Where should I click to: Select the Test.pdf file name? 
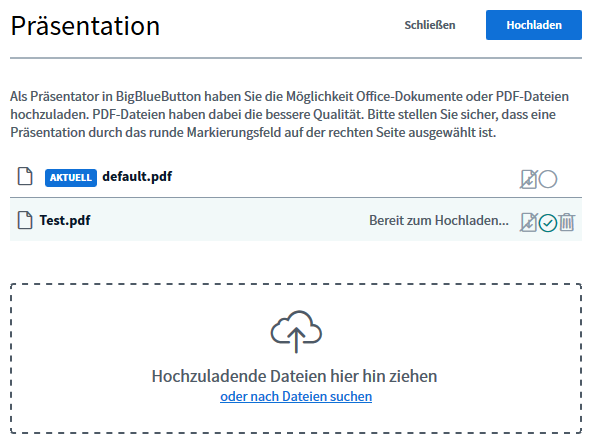(x=65, y=220)
